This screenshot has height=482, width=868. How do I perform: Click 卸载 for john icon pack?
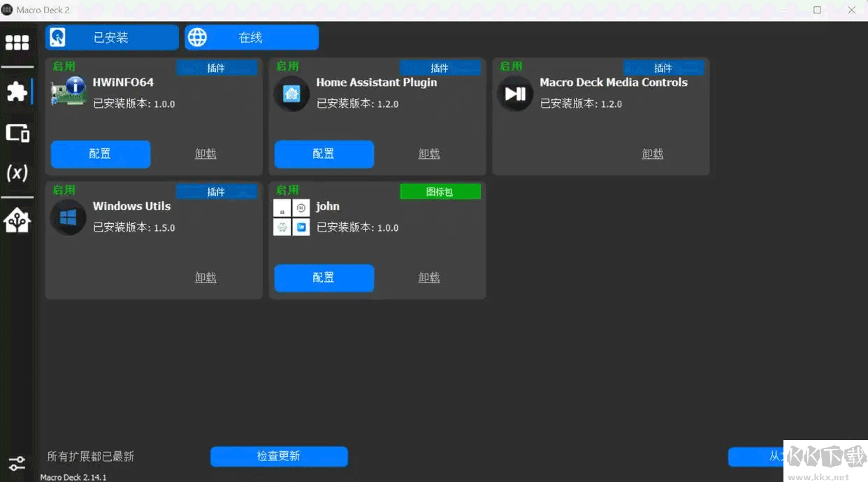tap(429, 278)
